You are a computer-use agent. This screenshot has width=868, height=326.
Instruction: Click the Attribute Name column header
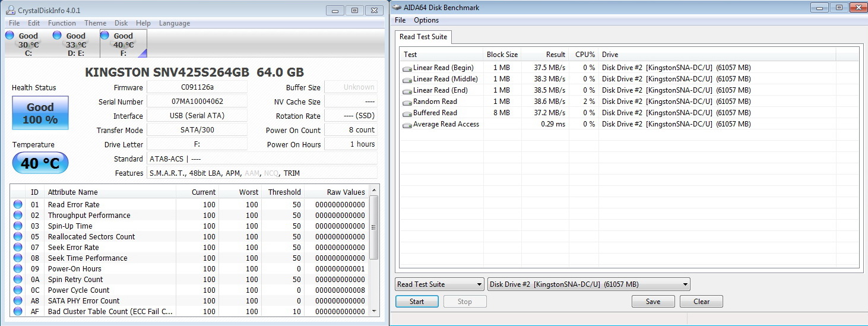(x=110, y=192)
